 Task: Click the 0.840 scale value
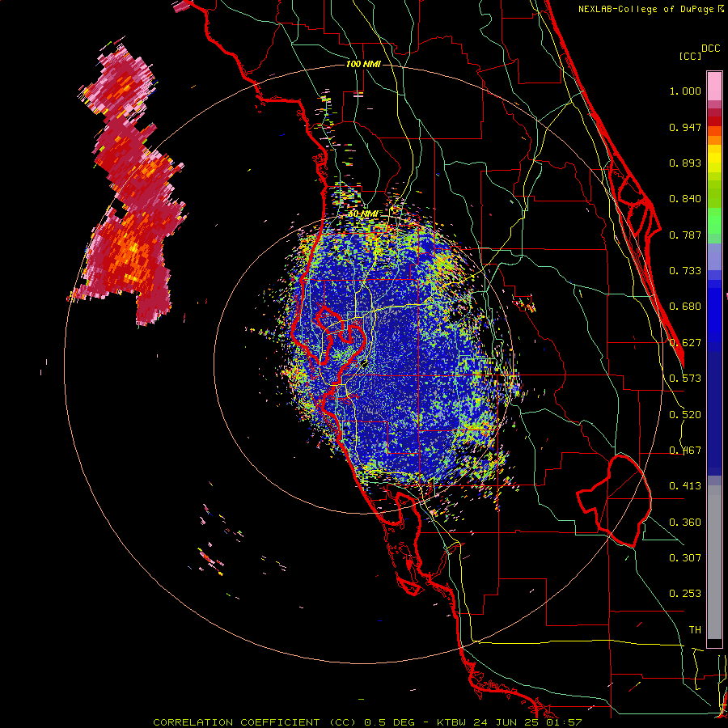point(685,199)
